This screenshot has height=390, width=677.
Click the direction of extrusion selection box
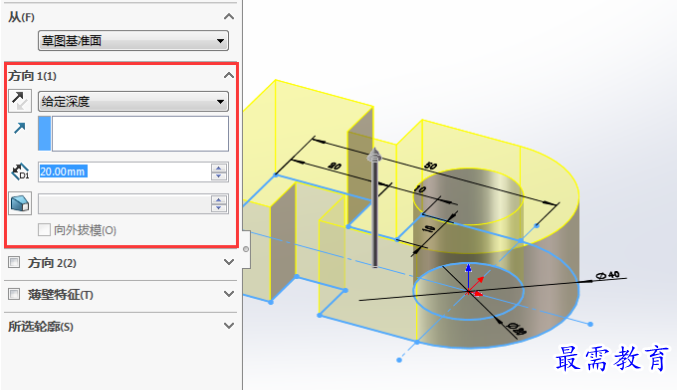[x=133, y=134]
